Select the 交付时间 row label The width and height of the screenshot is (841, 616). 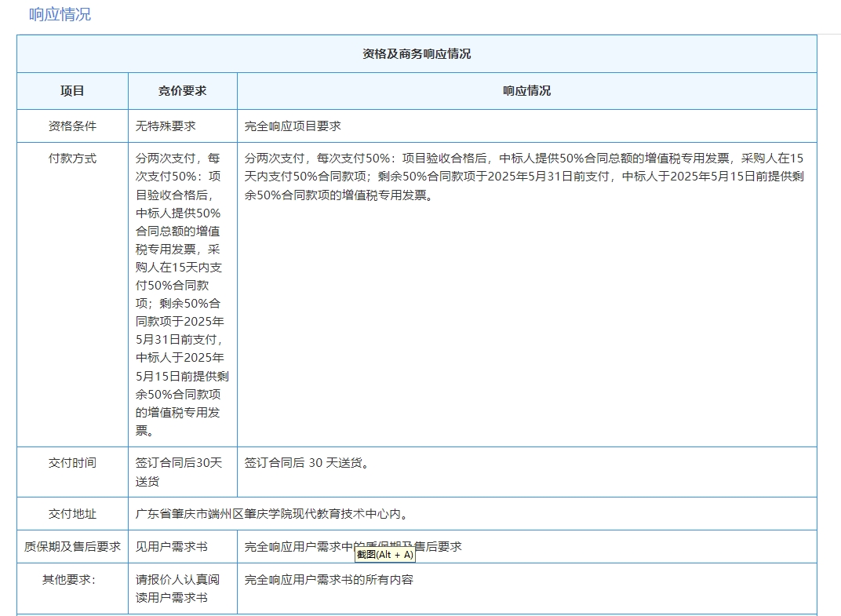[x=72, y=463]
